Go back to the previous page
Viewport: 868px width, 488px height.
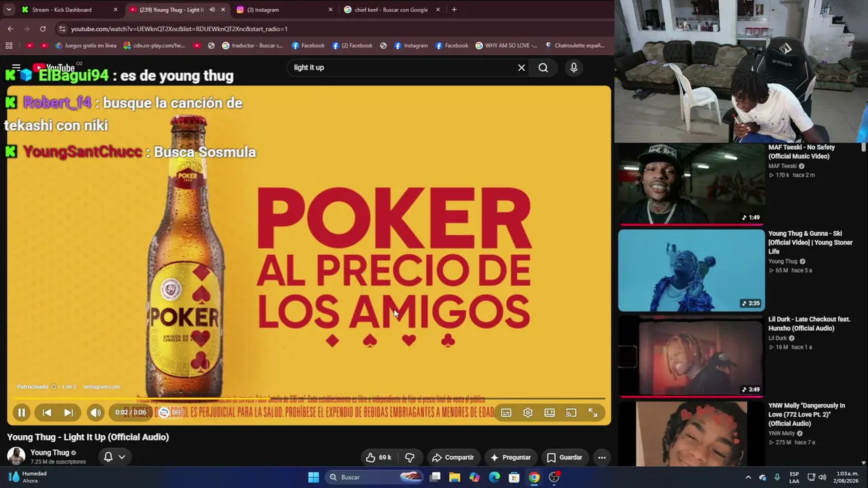click(x=10, y=28)
